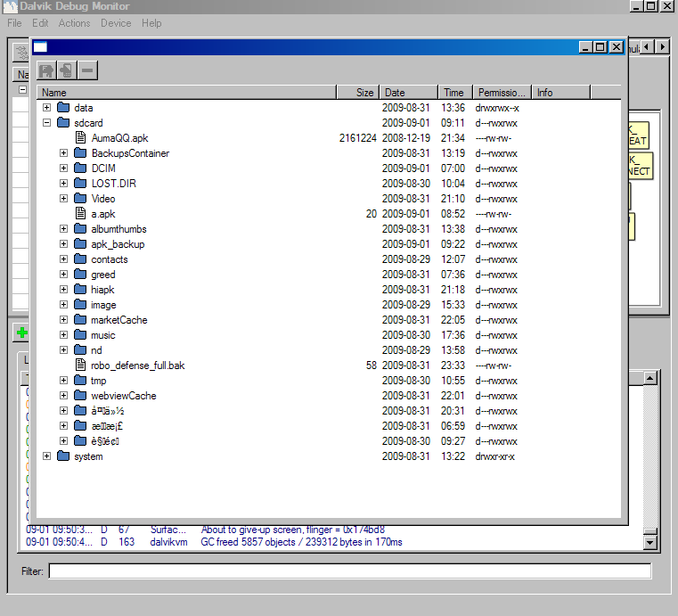Sort by the Size column header
678x616 pixels.
tap(357, 93)
